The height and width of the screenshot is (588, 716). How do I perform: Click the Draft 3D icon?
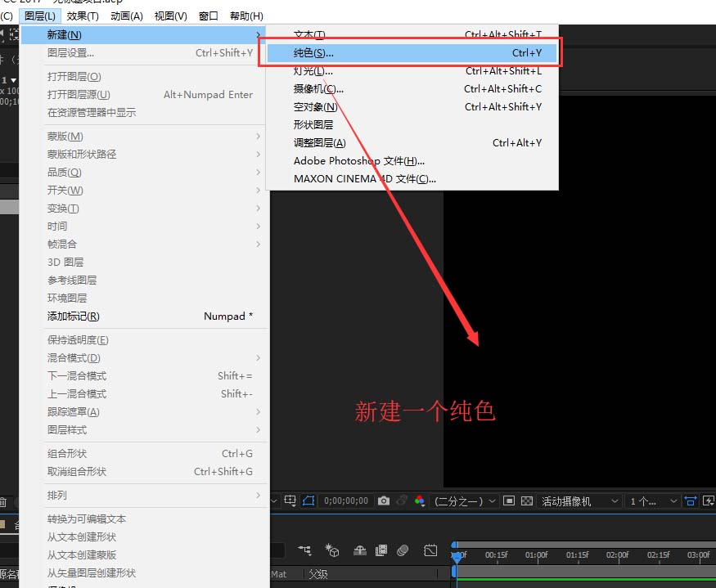[x=332, y=550]
